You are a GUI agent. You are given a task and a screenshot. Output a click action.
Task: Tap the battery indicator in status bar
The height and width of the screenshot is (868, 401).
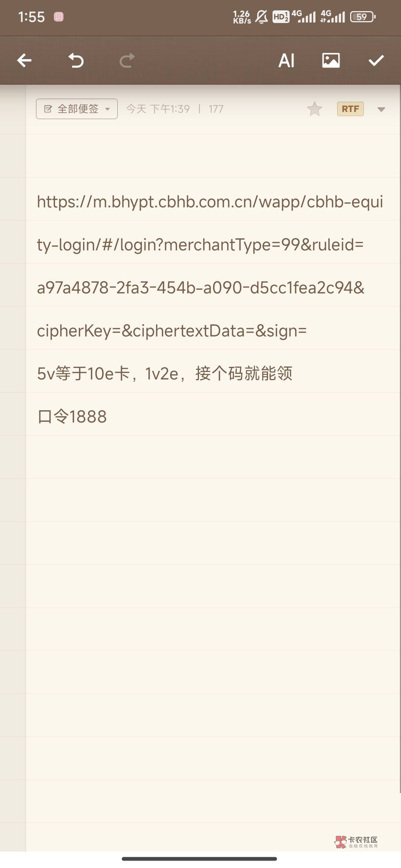pyautogui.click(x=363, y=17)
